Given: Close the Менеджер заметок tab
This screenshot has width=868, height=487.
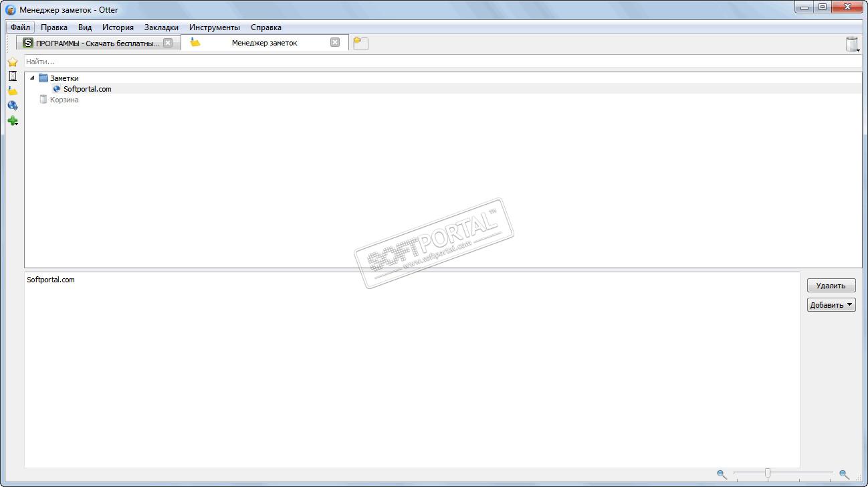Looking at the screenshot, I should click(335, 42).
